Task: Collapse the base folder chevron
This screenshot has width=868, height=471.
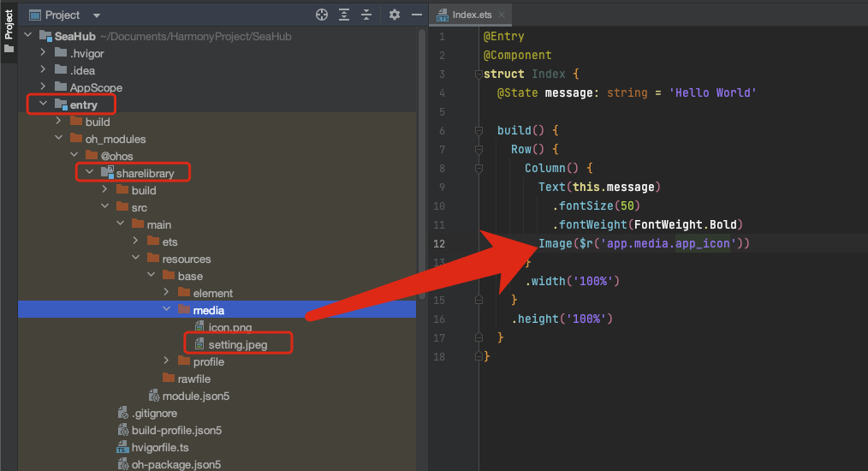Action: tap(152, 276)
